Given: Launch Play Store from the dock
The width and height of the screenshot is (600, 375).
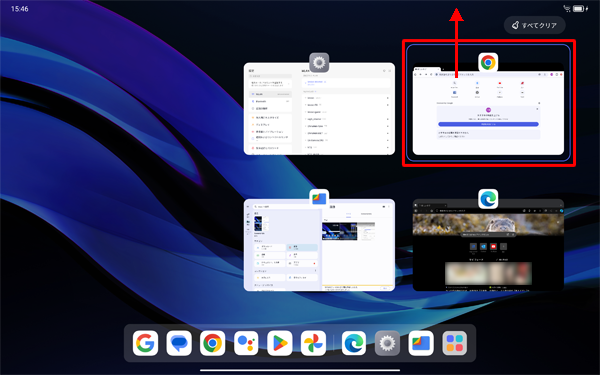Looking at the screenshot, I should coord(280,343).
